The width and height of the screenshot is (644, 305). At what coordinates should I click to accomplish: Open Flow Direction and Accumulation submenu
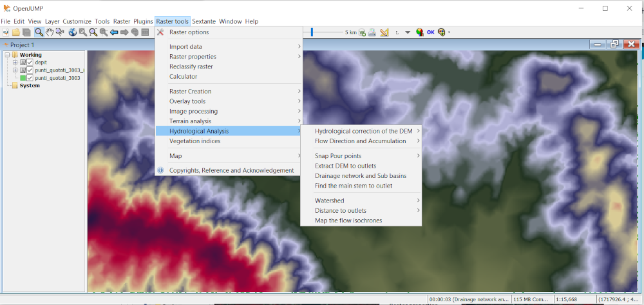[x=361, y=141]
